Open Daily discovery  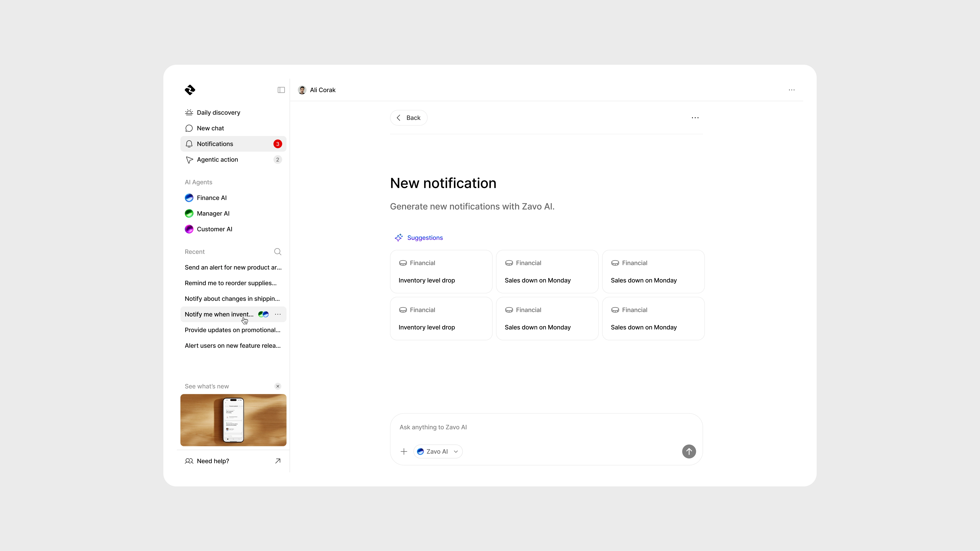tap(218, 112)
